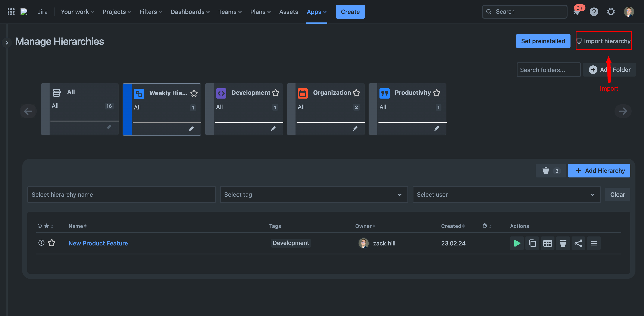Image resolution: width=644 pixels, height=316 pixels.
Task: Open hamburger menu in Actions column
Action: pyautogui.click(x=594, y=243)
